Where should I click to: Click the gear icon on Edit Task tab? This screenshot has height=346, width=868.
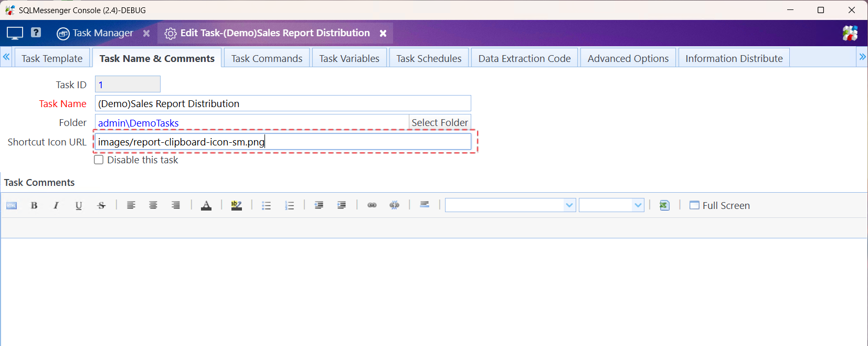pos(171,34)
